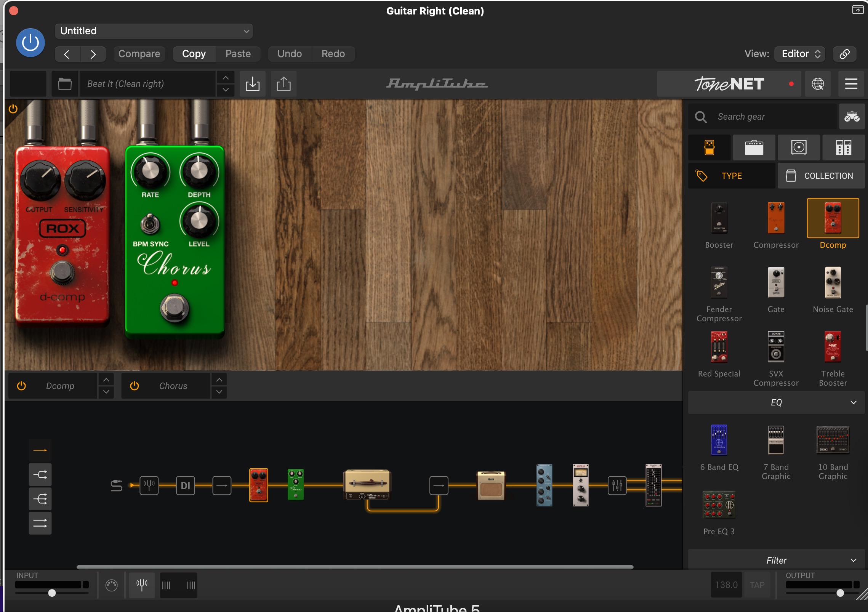
Task: Click the Search gear field
Action: (x=762, y=117)
